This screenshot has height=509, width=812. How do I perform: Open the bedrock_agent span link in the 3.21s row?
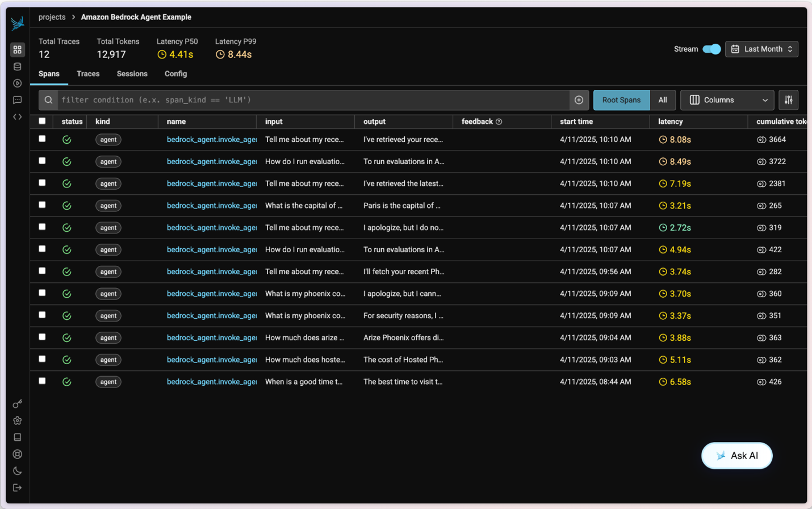(212, 206)
